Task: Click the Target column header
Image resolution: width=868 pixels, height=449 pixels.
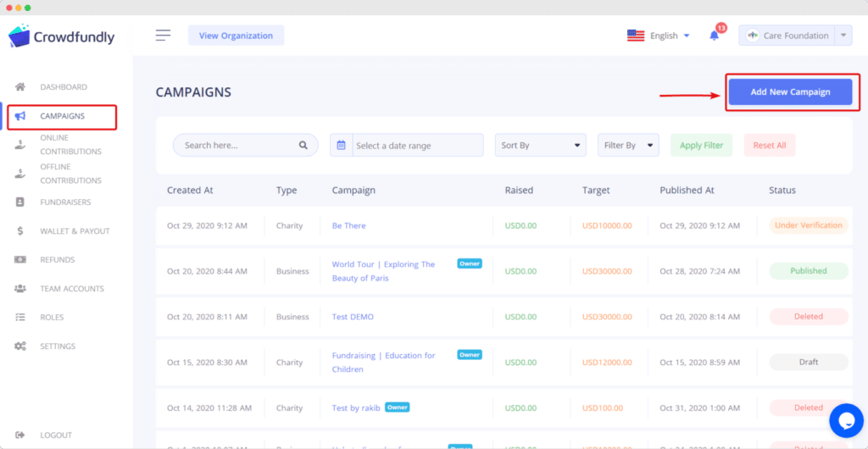Action: click(596, 191)
